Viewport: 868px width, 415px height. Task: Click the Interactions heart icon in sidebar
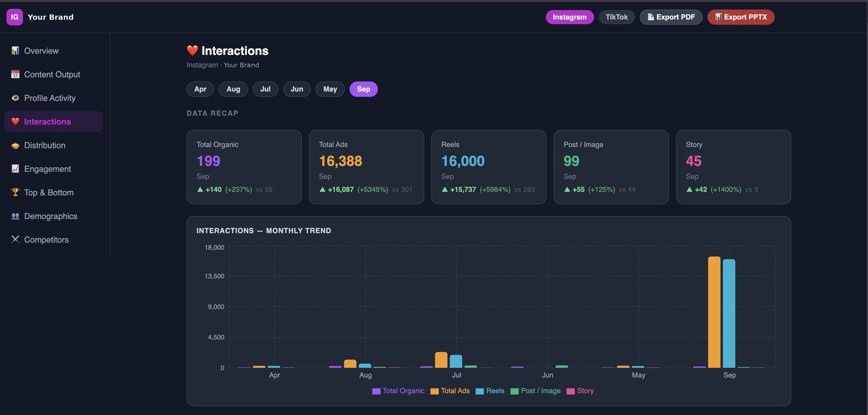[x=15, y=122]
